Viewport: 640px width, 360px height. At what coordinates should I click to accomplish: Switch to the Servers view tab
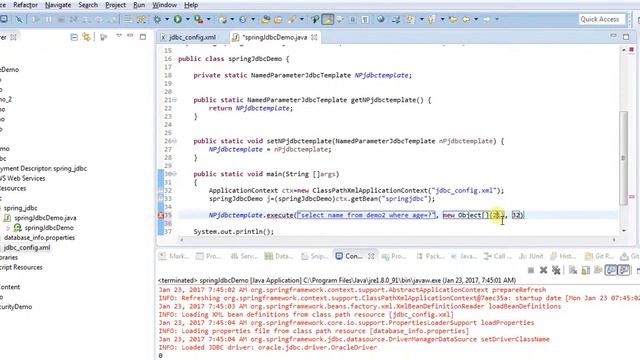tap(244, 256)
